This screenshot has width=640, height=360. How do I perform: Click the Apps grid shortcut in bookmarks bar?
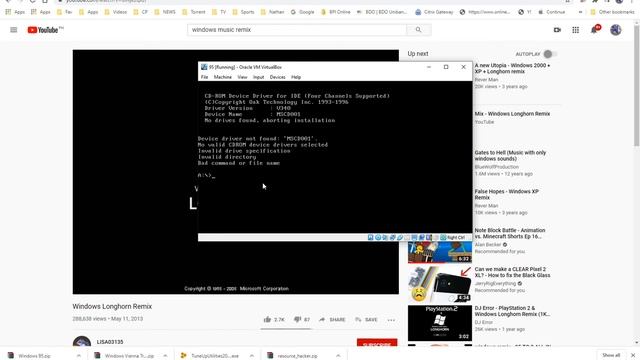point(16,12)
